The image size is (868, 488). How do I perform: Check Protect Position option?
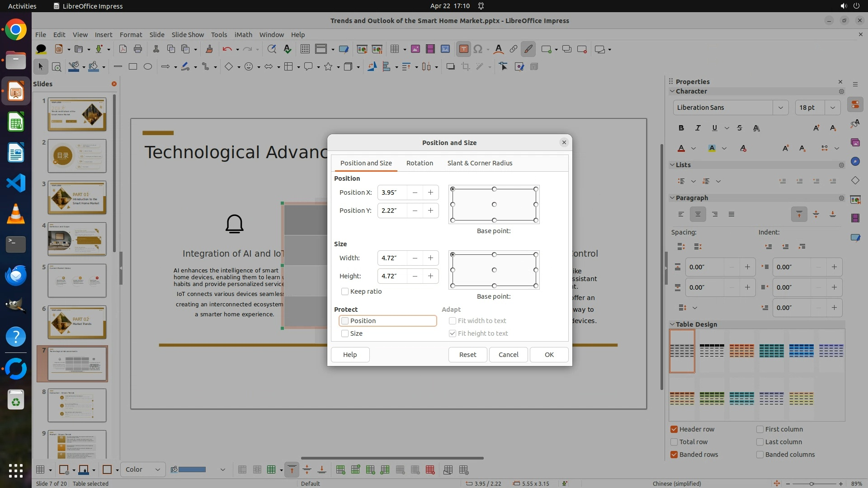pyautogui.click(x=345, y=321)
